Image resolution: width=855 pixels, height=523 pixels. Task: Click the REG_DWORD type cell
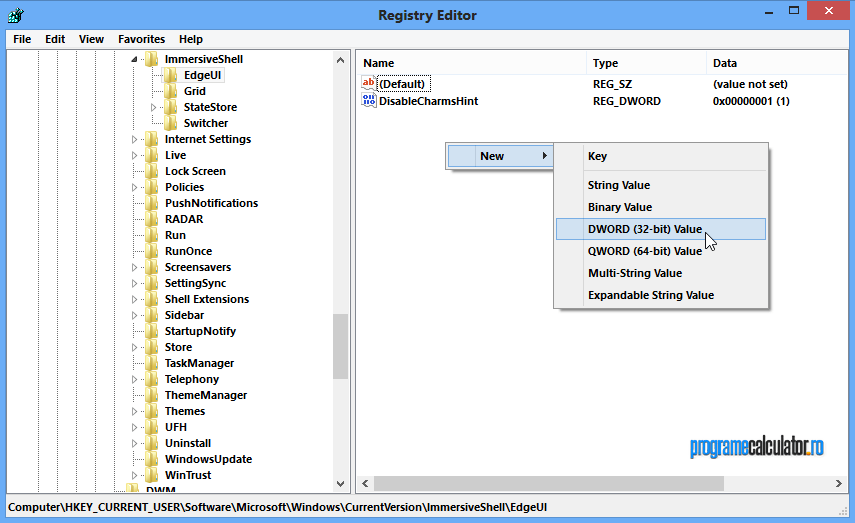(x=627, y=101)
